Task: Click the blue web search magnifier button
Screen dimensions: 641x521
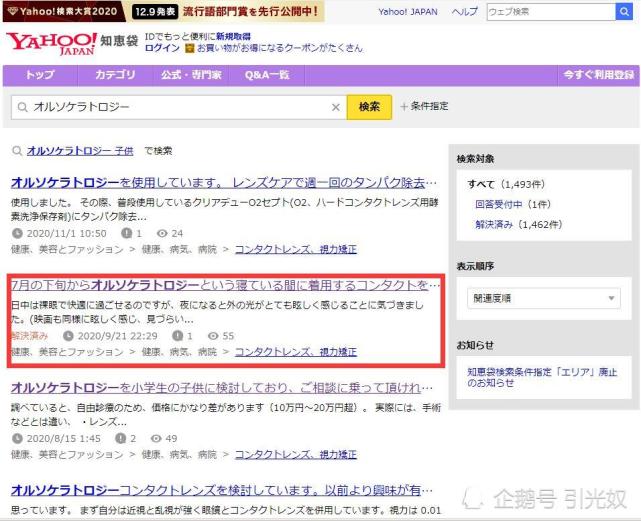Action: click(624, 12)
